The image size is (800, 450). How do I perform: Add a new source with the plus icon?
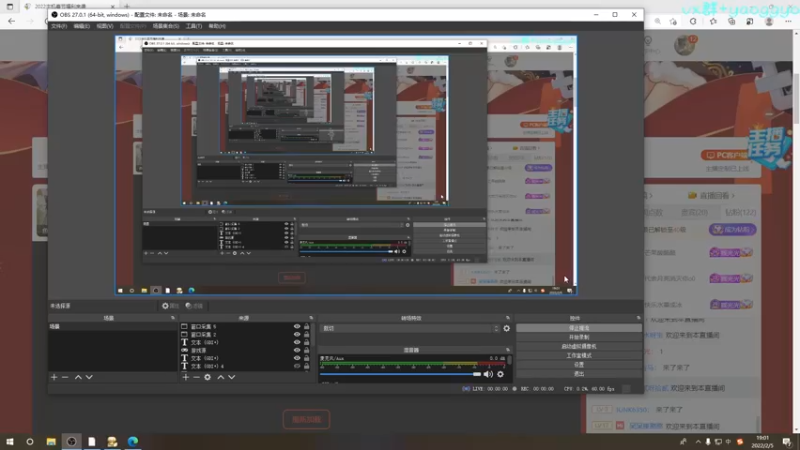185,377
